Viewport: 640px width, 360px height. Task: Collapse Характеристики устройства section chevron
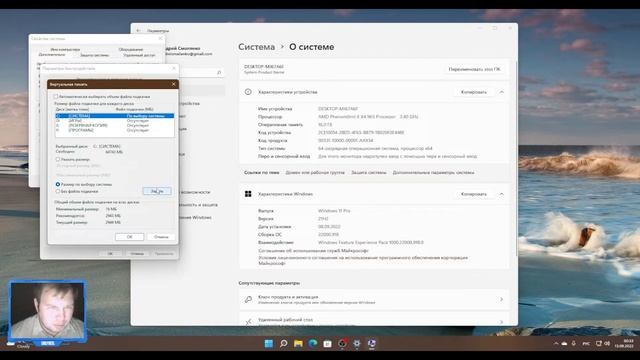pyautogui.click(x=502, y=92)
